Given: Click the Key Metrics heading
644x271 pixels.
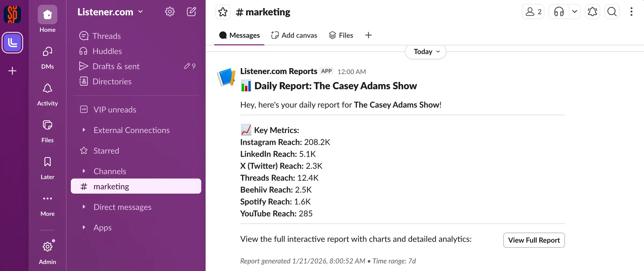Looking at the screenshot, I should (x=276, y=130).
